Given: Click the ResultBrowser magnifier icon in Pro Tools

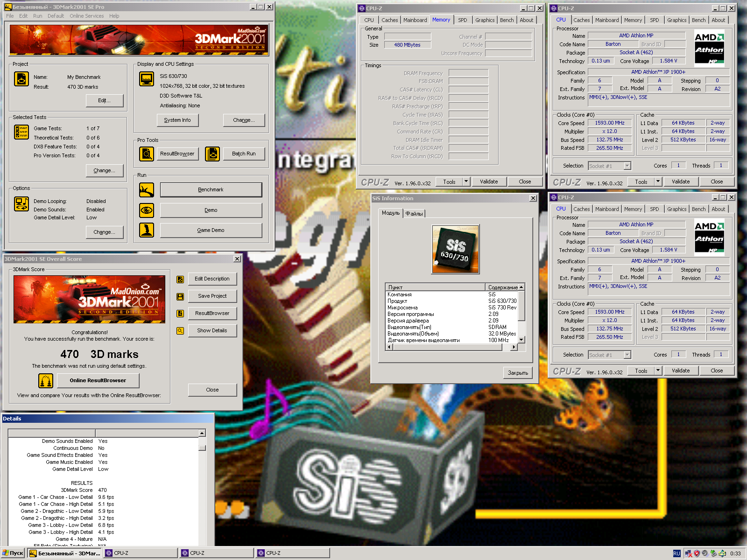Looking at the screenshot, I should 147,154.
